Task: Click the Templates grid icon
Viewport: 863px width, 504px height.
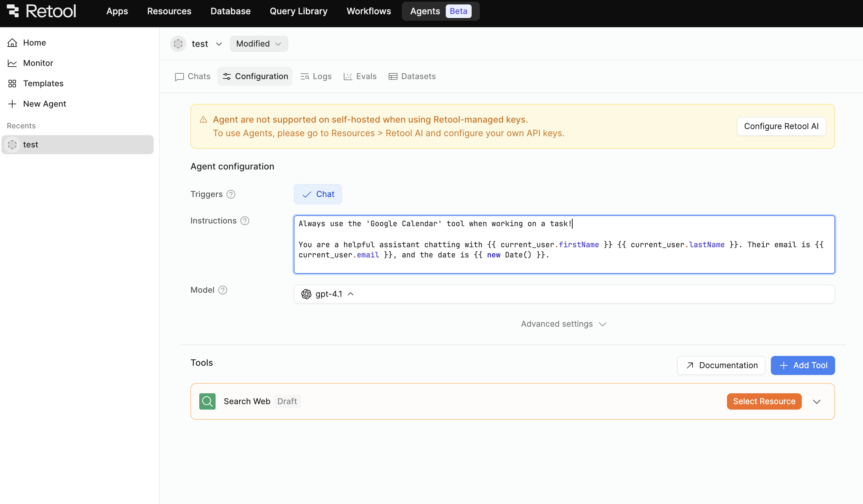Action: tap(12, 84)
